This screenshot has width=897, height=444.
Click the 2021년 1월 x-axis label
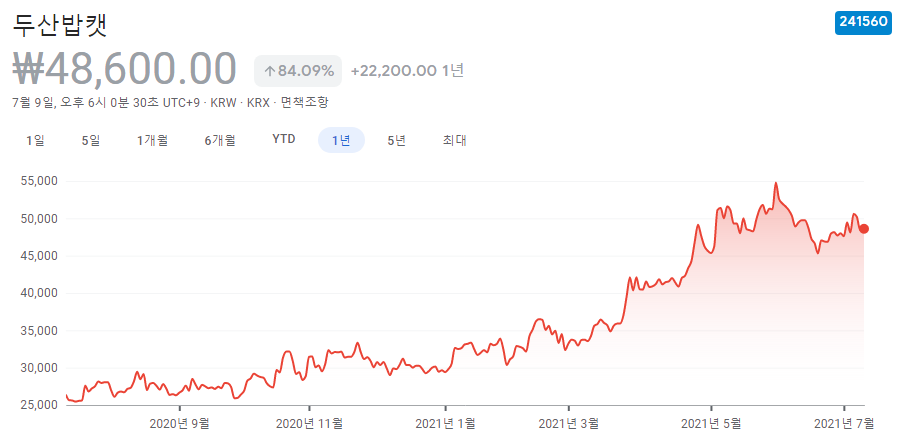point(445,424)
